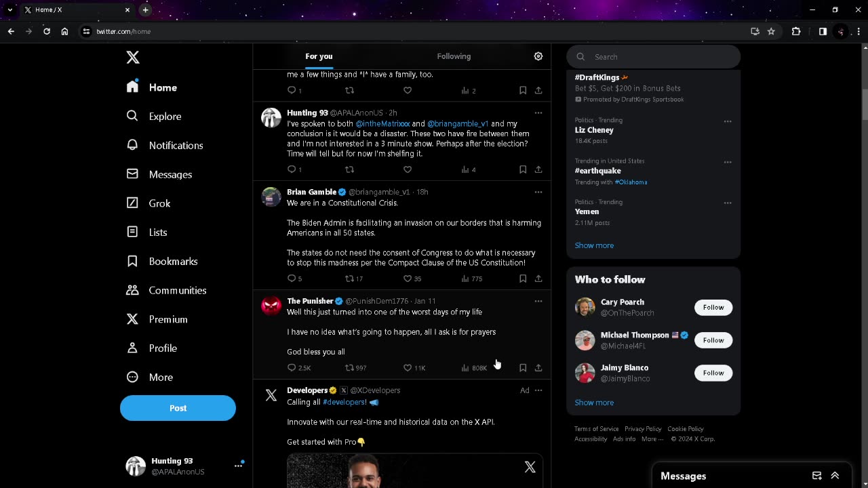The image size is (868, 488).
Task: Repost The Punisher's post
Action: (350, 367)
